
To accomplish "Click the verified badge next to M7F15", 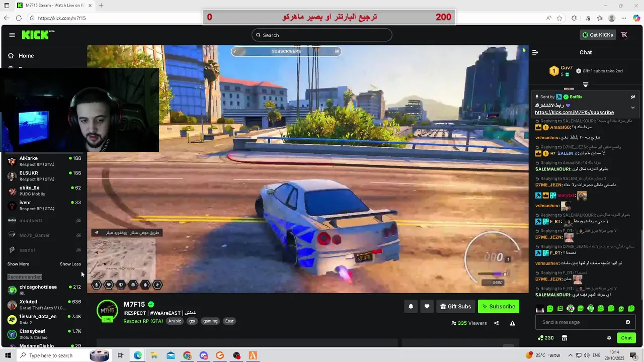I will tap(151, 304).
